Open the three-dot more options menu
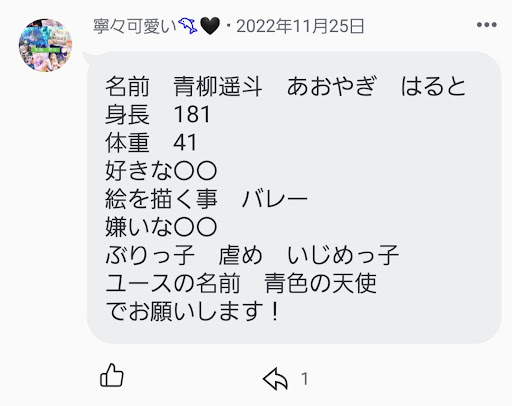The width and height of the screenshot is (512, 406). [x=487, y=25]
